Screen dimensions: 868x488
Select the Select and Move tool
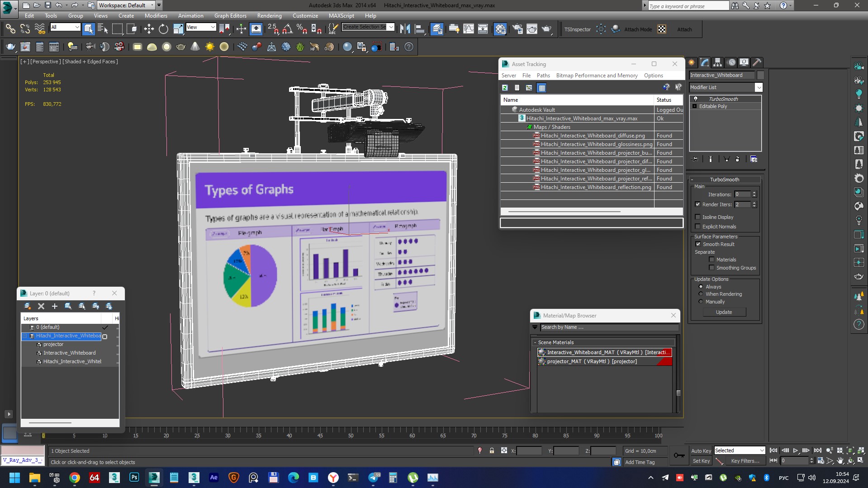coord(149,29)
